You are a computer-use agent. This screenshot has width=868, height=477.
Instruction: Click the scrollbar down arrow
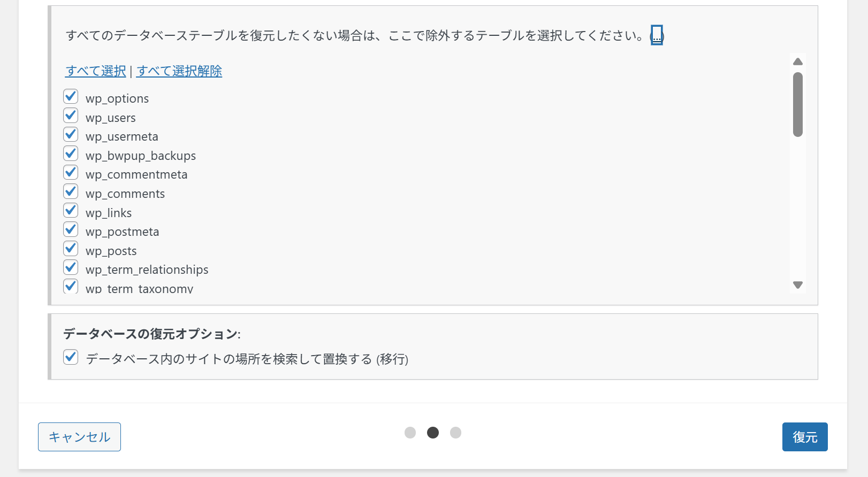click(x=797, y=284)
